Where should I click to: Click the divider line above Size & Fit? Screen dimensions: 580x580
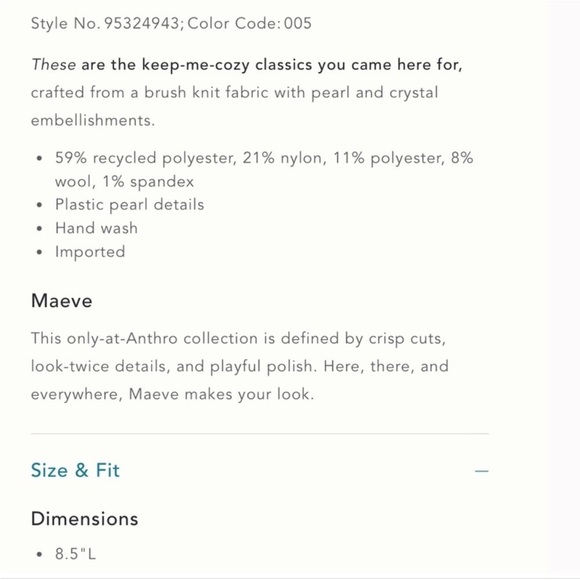tap(260, 433)
